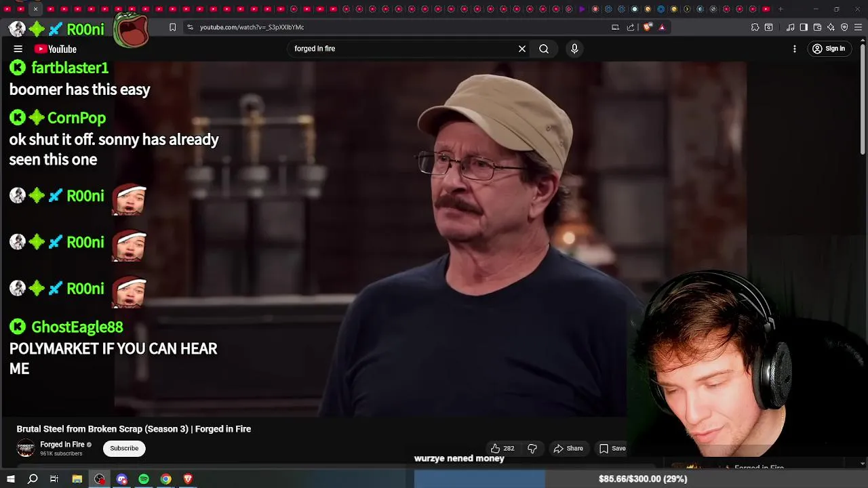Open the cast/install screen icon in address bar

coord(615,27)
